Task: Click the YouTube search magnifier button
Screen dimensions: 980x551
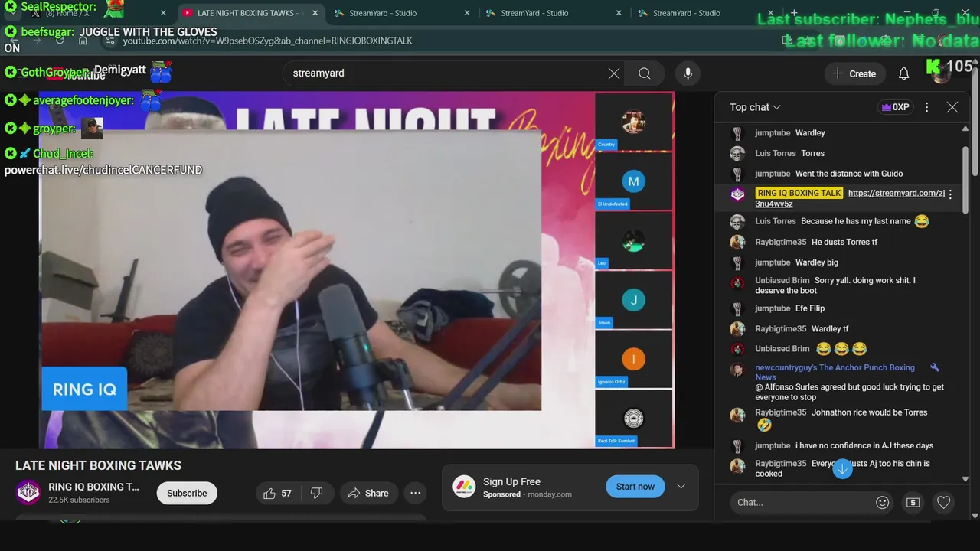Action: pyautogui.click(x=645, y=73)
